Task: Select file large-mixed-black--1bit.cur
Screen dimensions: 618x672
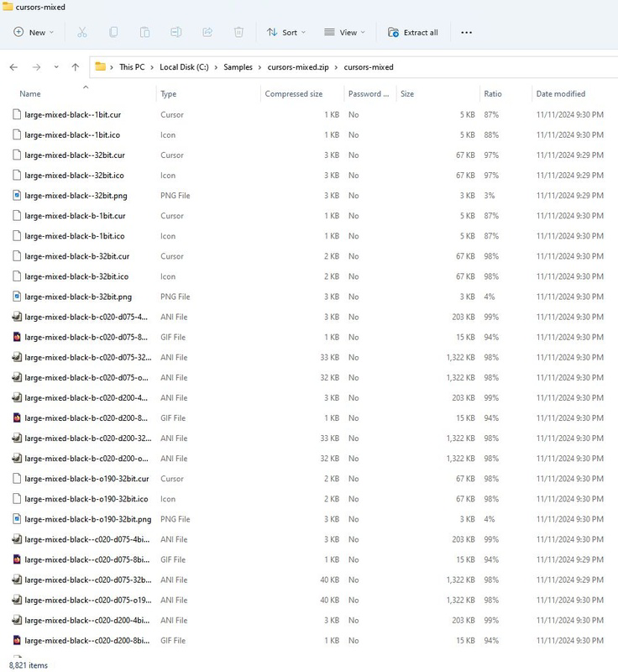Action: pyautogui.click(x=73, y=115)
